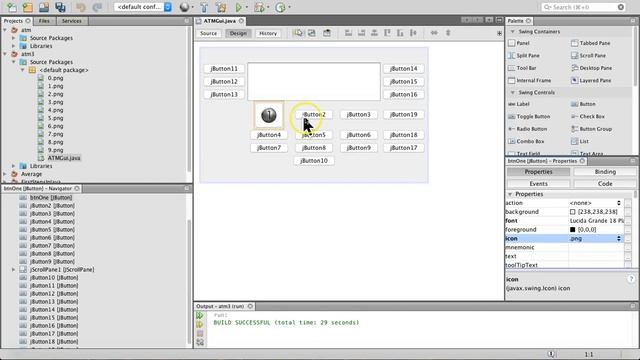This screenshot has height=360, width=640.
Task: Click the help question mark in Properties
Action: [631, 279]
